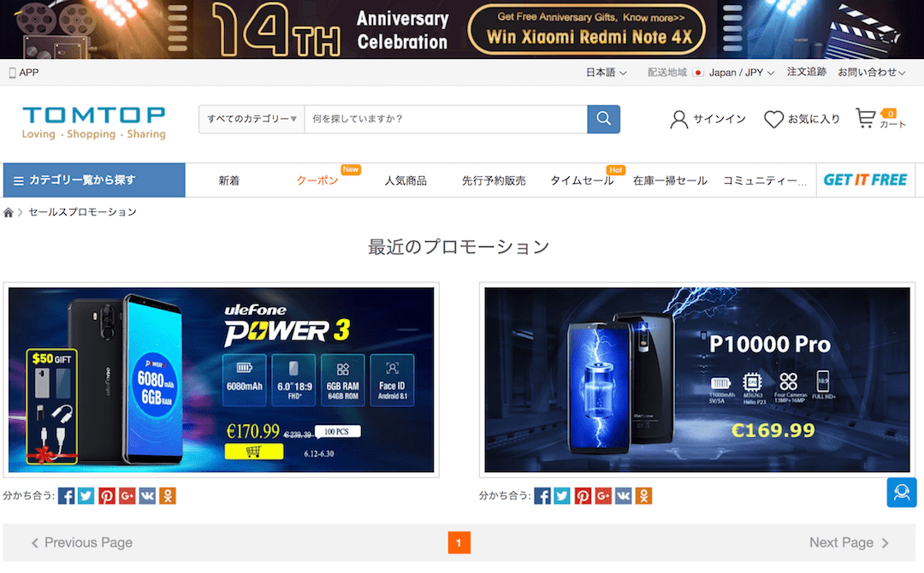
Task: Expand the お問い合わせ dropdown
Action: pos(872,73)
